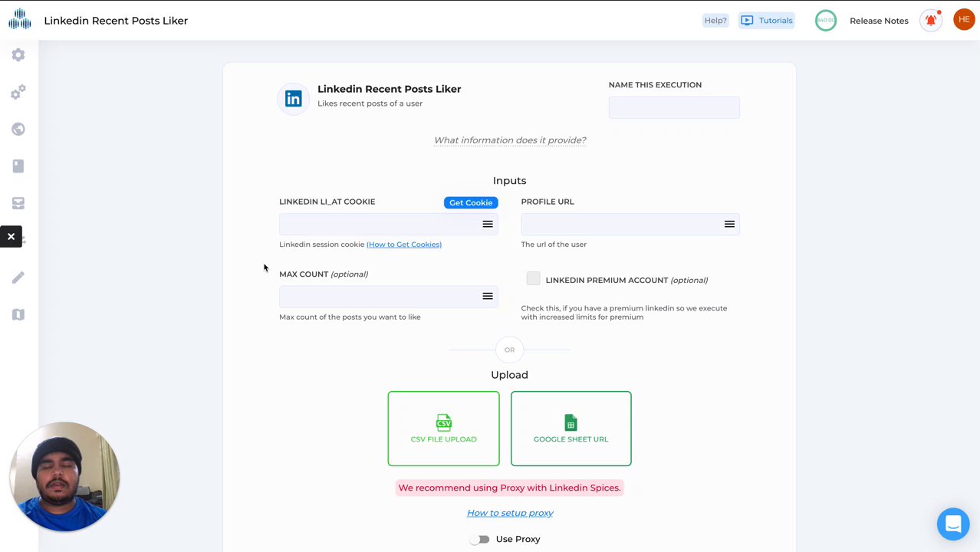Click the LinkedIn logo icon
Image resolution: width=980 pixels, height=552 pixels.
[x=294, y=98]
